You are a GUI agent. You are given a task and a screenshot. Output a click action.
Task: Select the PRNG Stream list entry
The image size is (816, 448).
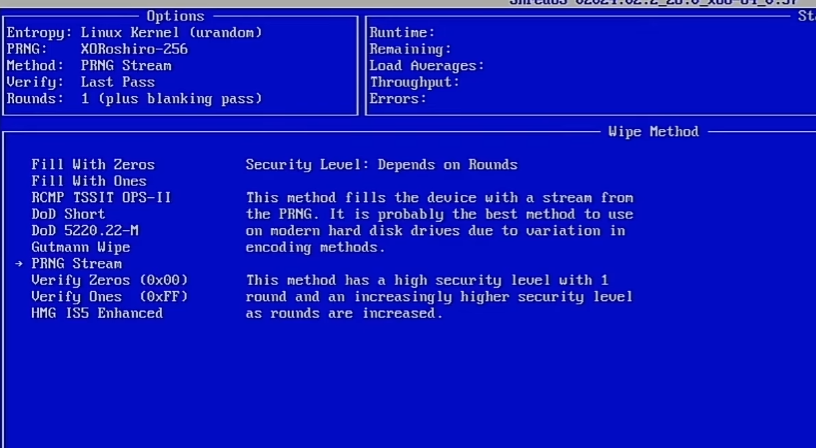click(76, 264)
